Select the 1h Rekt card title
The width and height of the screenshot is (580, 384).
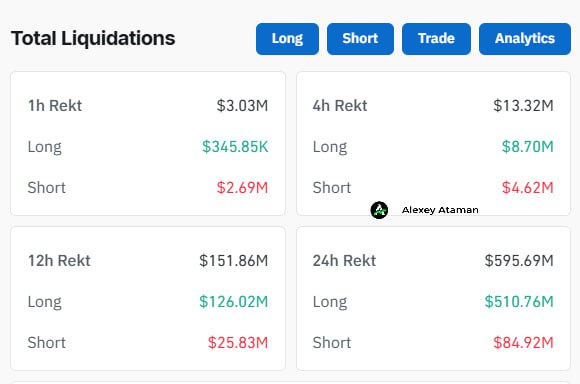click(x=55, y=106)
